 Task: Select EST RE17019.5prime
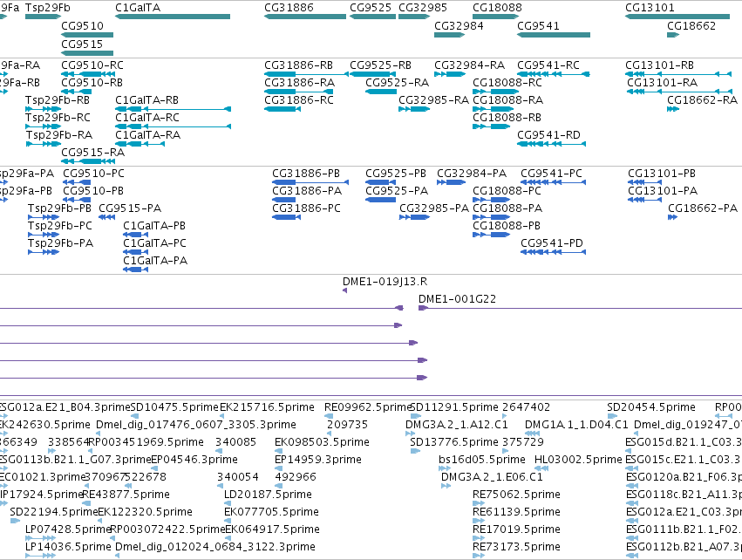click(516, 529)
